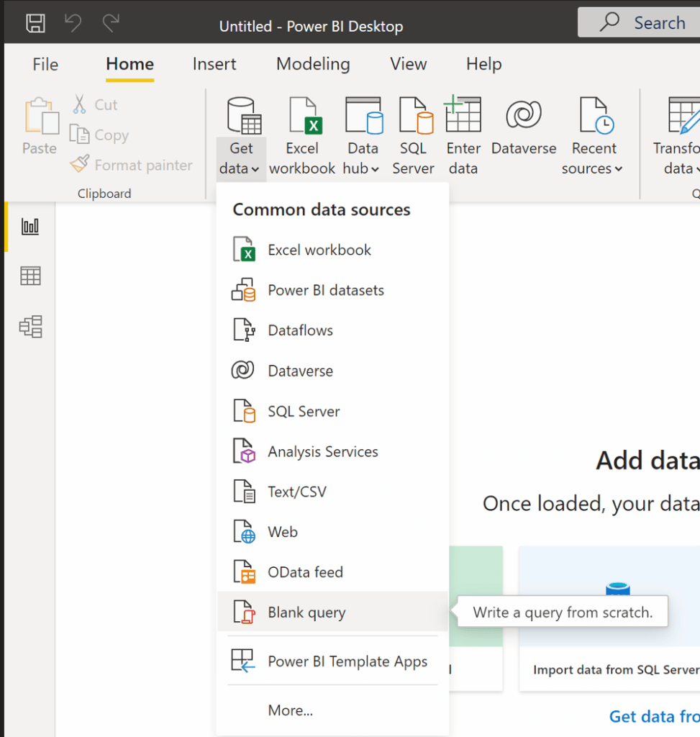Open the Help tab
This screenshot has height=737, width=700.
click(x=484, y=64)
